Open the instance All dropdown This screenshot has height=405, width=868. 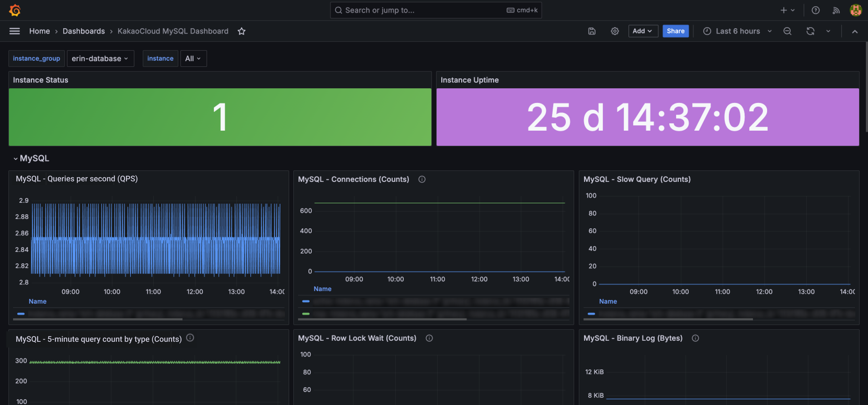click(x=193, y=58)
